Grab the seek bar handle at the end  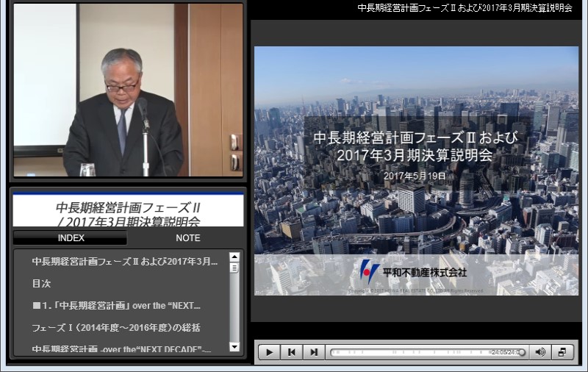click(522, 352)
